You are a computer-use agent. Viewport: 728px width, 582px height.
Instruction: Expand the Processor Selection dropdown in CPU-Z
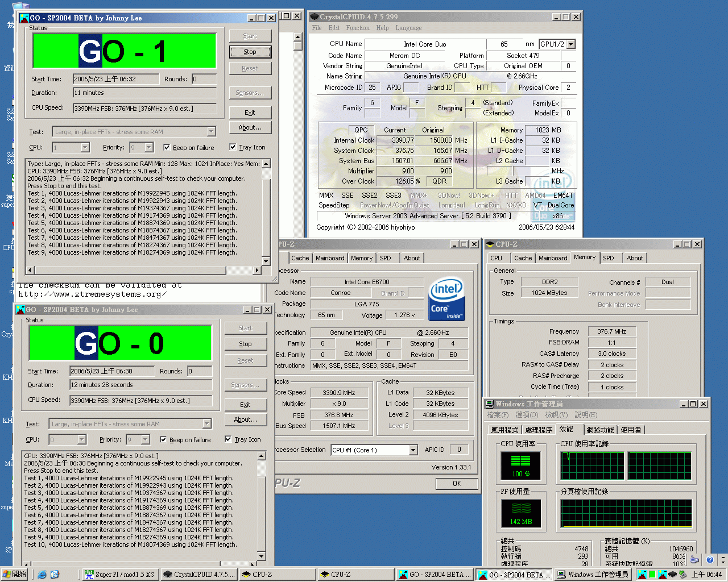pos(413,450)
